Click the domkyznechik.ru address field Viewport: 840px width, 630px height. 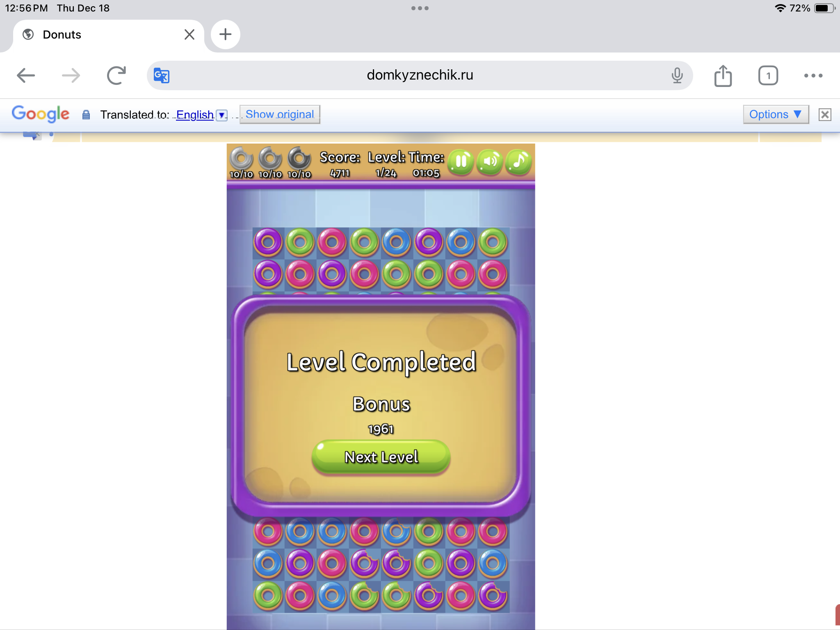tap(420, 75)
